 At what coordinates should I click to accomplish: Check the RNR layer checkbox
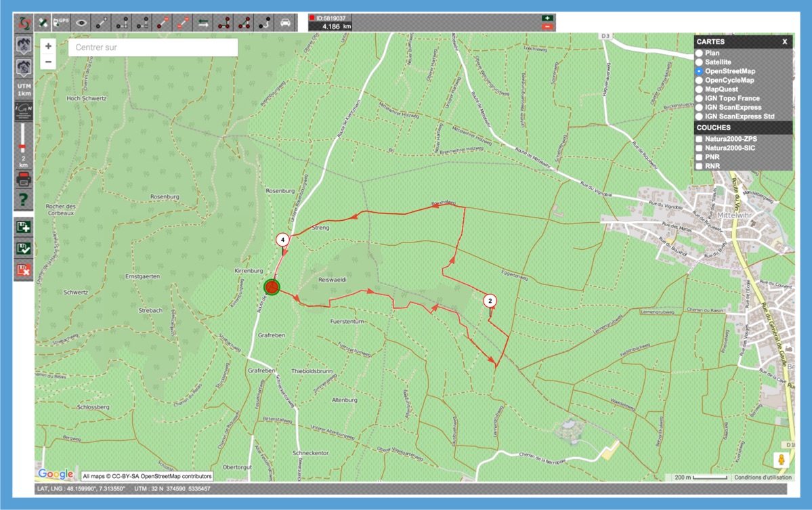coord(700,165)
